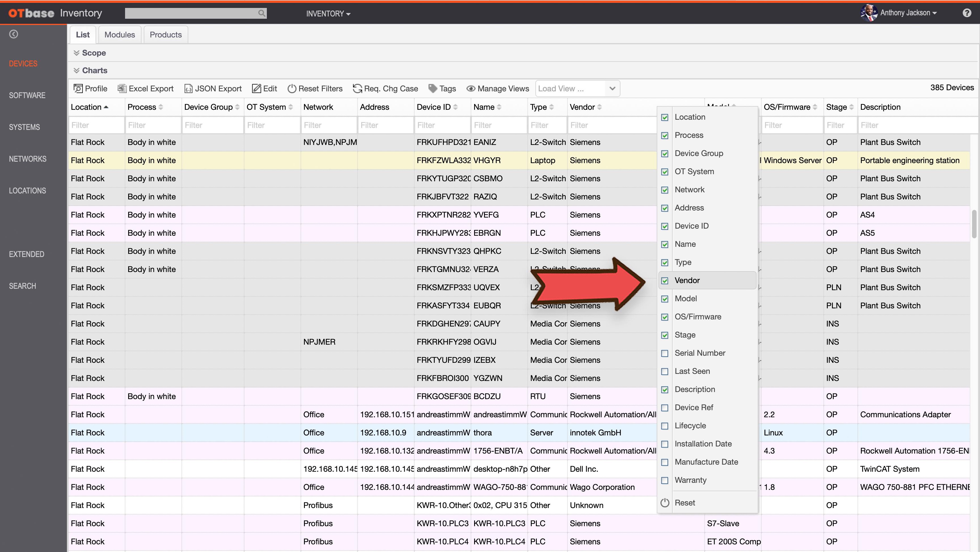Viewport: 980px width, 552px height.
Task: Click the Vendor filter field
Action: (x=612, y=125)
